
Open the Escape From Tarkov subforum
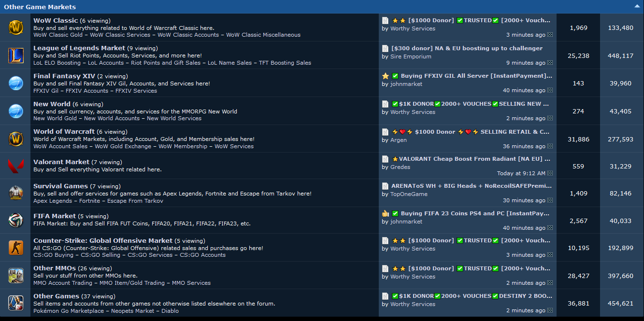click(135, 201)
